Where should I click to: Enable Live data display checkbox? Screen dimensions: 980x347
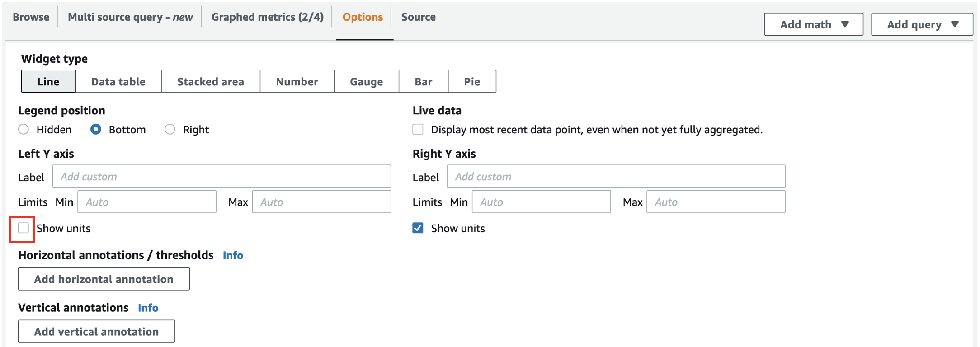pyautogui.click(x=418, y=130)
